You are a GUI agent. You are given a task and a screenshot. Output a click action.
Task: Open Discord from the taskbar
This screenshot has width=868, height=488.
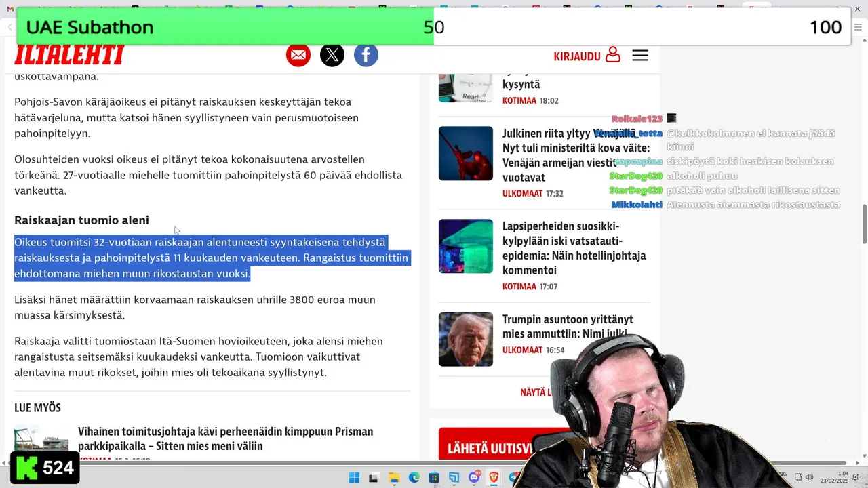(474, 478)
